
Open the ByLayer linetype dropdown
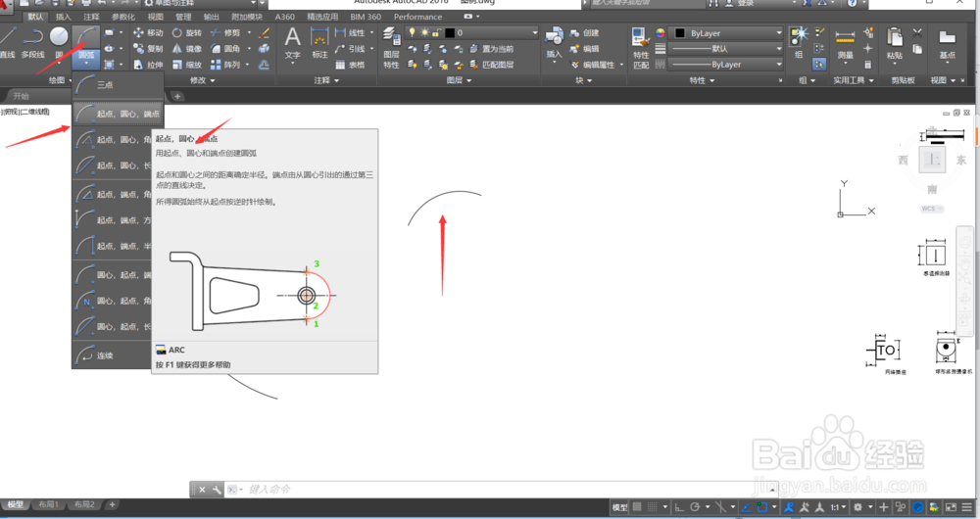(x=725, y=65)
